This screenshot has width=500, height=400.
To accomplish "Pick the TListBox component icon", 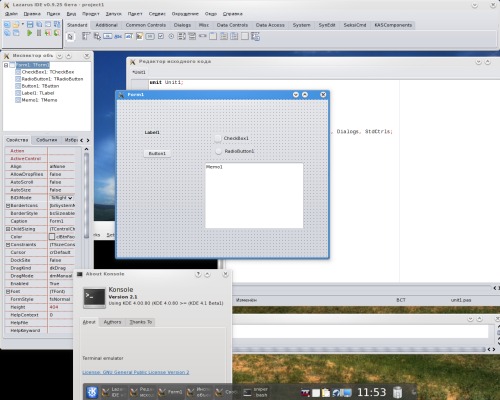I will tap(182, 36).
